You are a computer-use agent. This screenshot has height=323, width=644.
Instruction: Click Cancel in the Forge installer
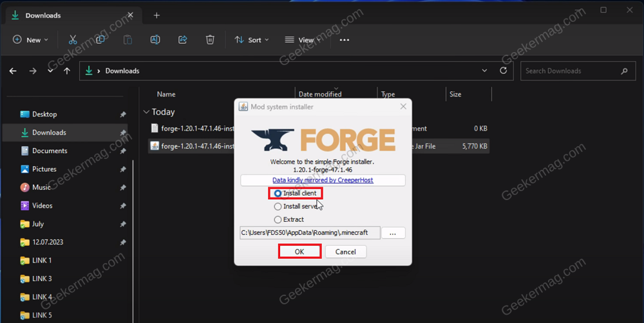pyautogui.click(x=345, y=252)
